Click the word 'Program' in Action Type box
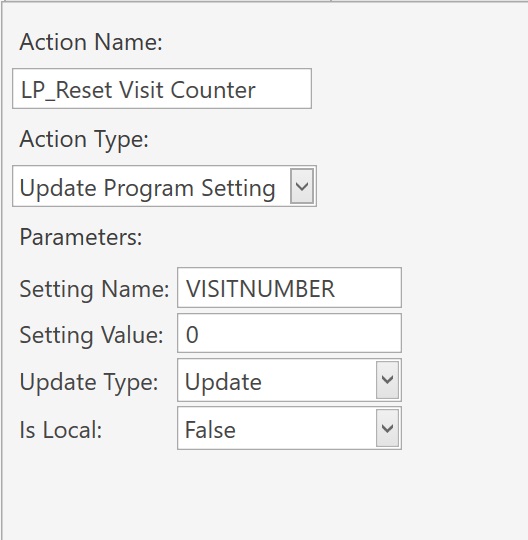528x540 pixels. tap(148, 189)
